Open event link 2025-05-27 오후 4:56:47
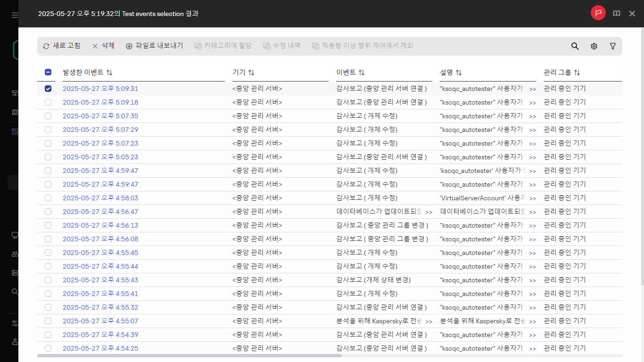This screenshot has height=362, width=644. click(x=100, y=212)
